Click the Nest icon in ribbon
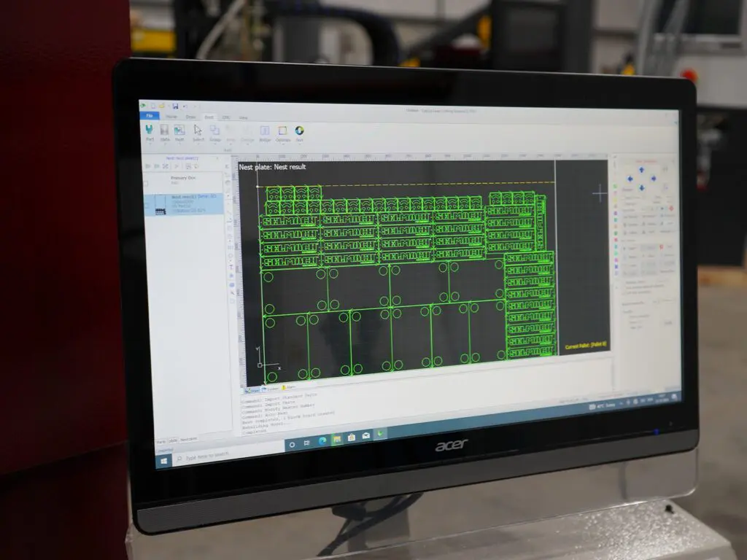Viewport: 747px width, 560px height. point(179,130)
